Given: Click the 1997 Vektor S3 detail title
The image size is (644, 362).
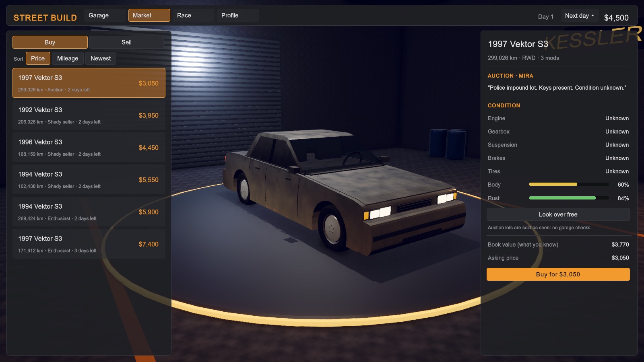Looking at the screenshot, I should (518, 44).
